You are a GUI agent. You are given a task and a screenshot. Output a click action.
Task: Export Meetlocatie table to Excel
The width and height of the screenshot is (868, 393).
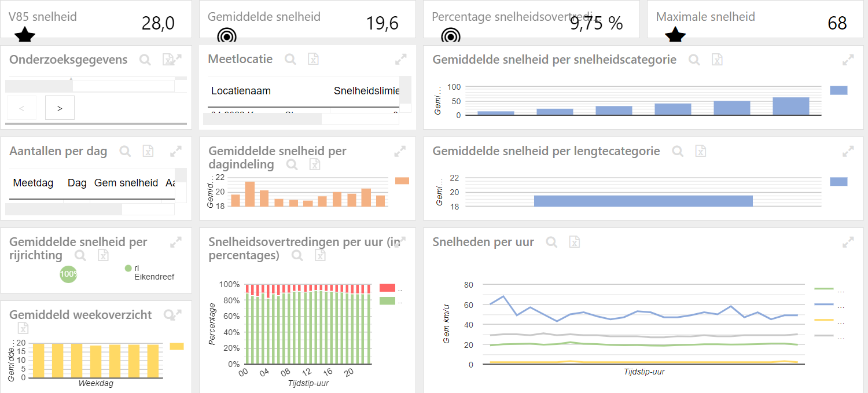tap(313, 59)
